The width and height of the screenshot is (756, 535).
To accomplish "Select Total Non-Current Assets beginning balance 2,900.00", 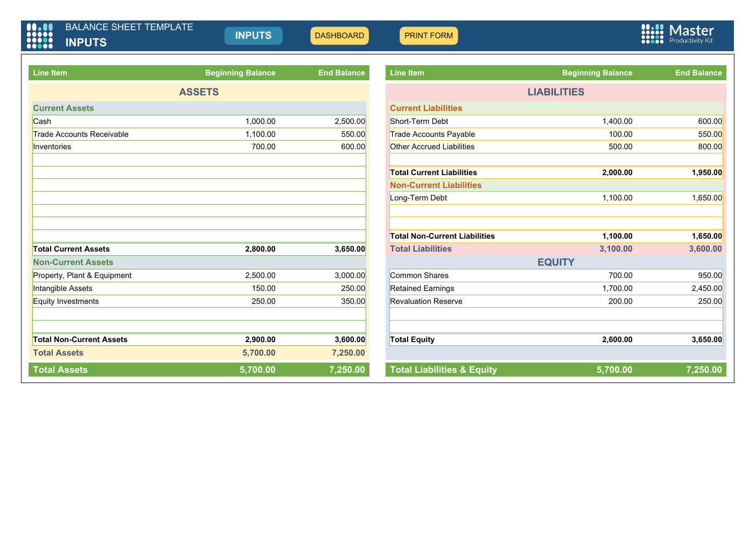I will tap(260, 339).
